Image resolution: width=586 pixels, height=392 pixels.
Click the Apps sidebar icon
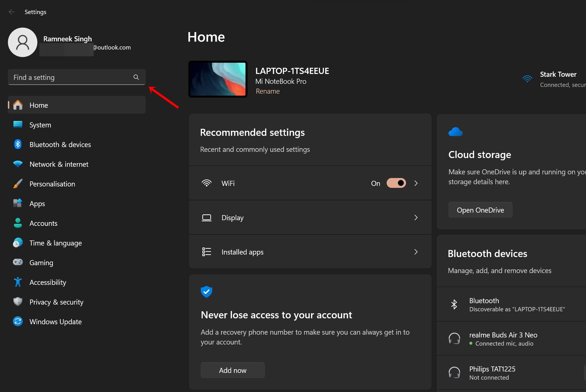coord(18,203)
